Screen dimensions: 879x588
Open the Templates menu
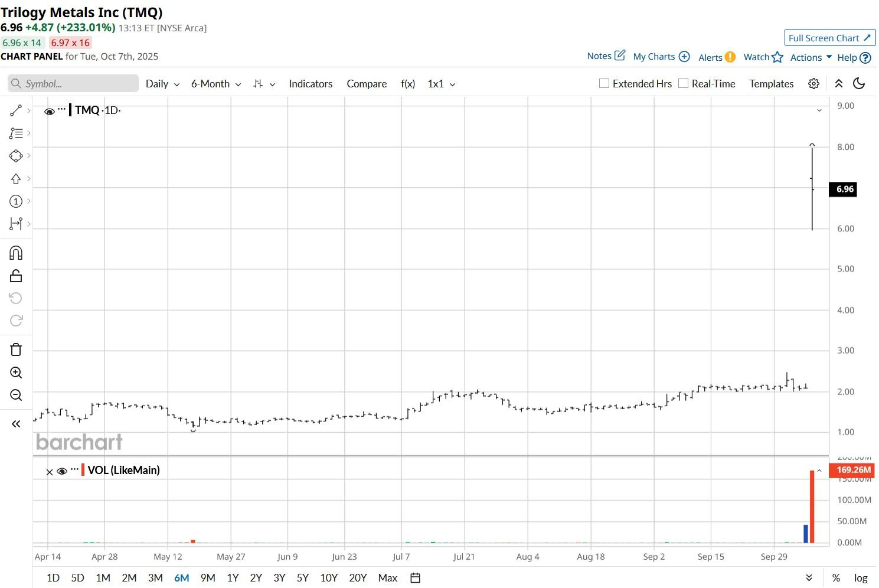click(772, 84)
